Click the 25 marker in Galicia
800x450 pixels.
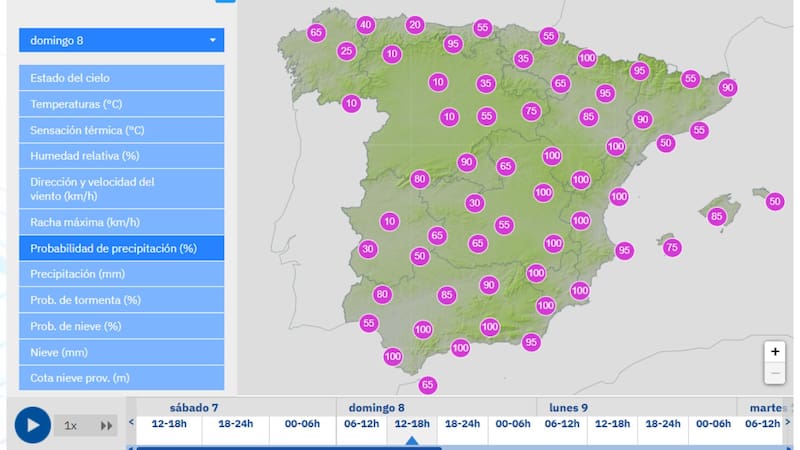click(346, 51)
